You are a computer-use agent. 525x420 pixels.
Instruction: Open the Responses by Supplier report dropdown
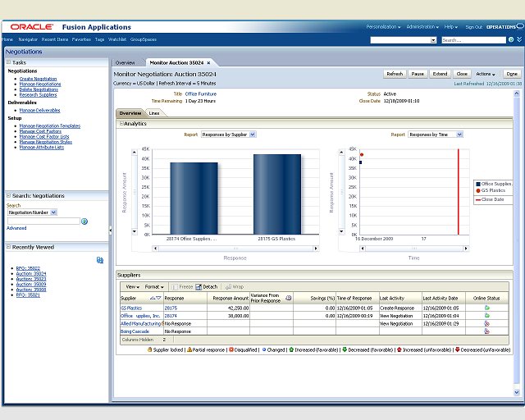tap(253, 135)
